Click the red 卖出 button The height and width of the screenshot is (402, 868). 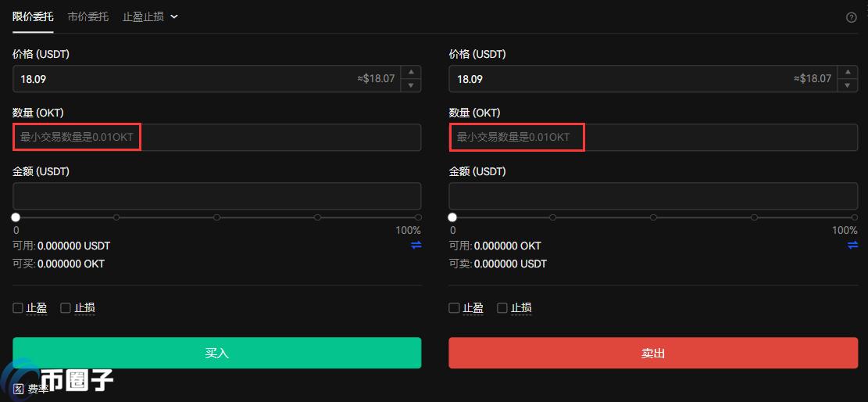pos(653,353)
